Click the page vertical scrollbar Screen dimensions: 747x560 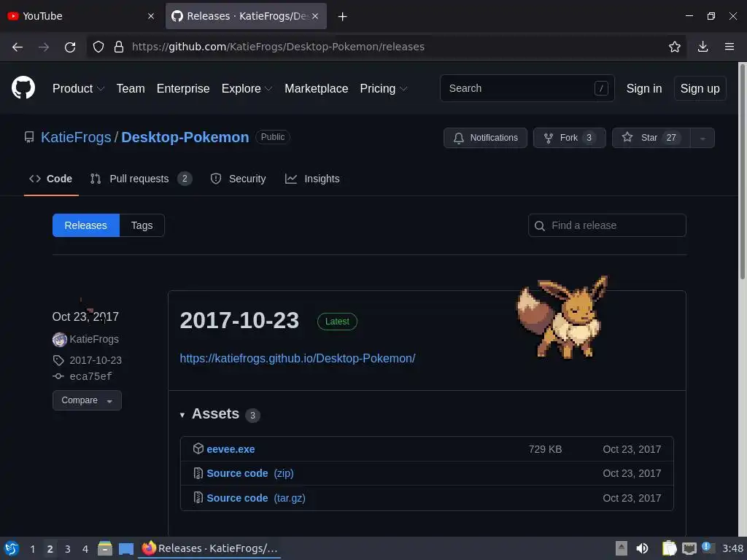click(742, 171)
